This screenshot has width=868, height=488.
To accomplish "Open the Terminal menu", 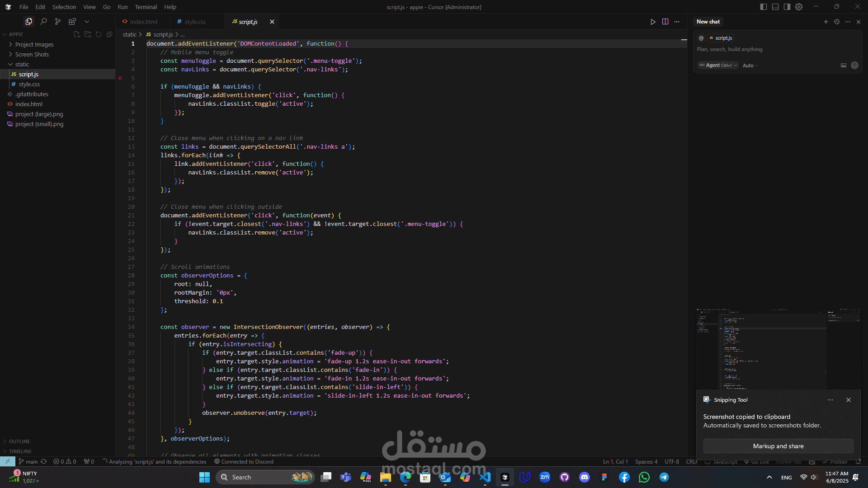I will [146, 7].
